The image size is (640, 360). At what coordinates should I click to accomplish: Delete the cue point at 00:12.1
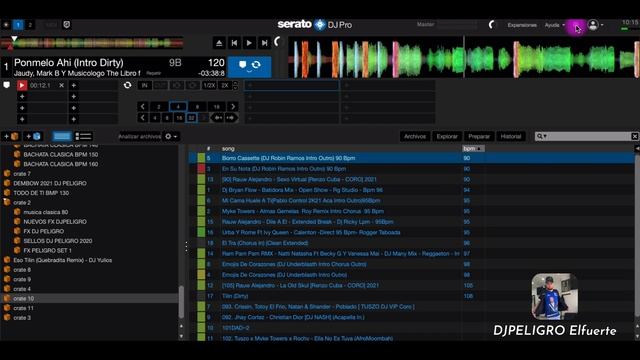pyautogui.click(x=61, y=85)
